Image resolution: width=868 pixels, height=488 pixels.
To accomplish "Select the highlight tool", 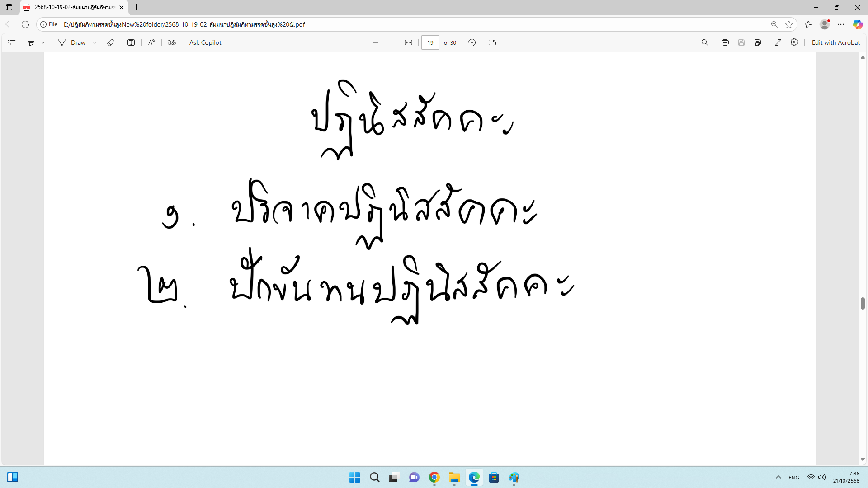I will click(31, 42).
